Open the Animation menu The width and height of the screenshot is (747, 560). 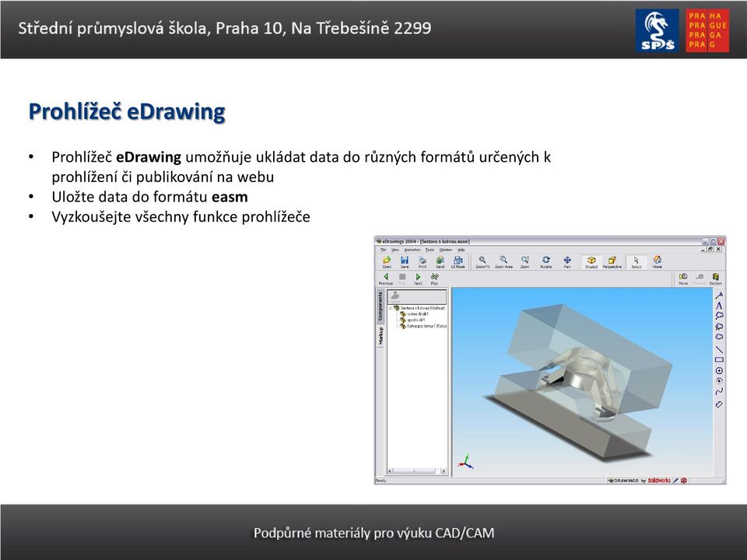(x=412, y=250)
